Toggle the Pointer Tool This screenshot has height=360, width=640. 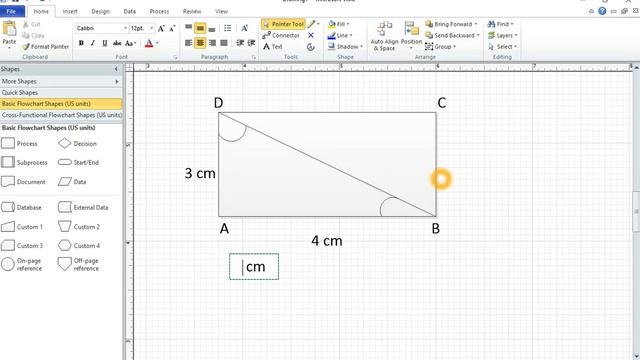click(x=283, y=24)
